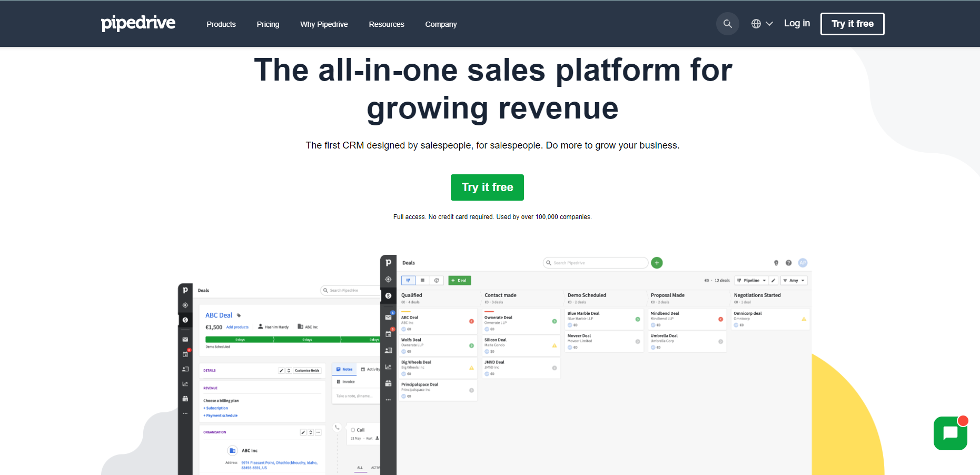
Task: Open the JMVD Deal card
Action: click(521, 368)
